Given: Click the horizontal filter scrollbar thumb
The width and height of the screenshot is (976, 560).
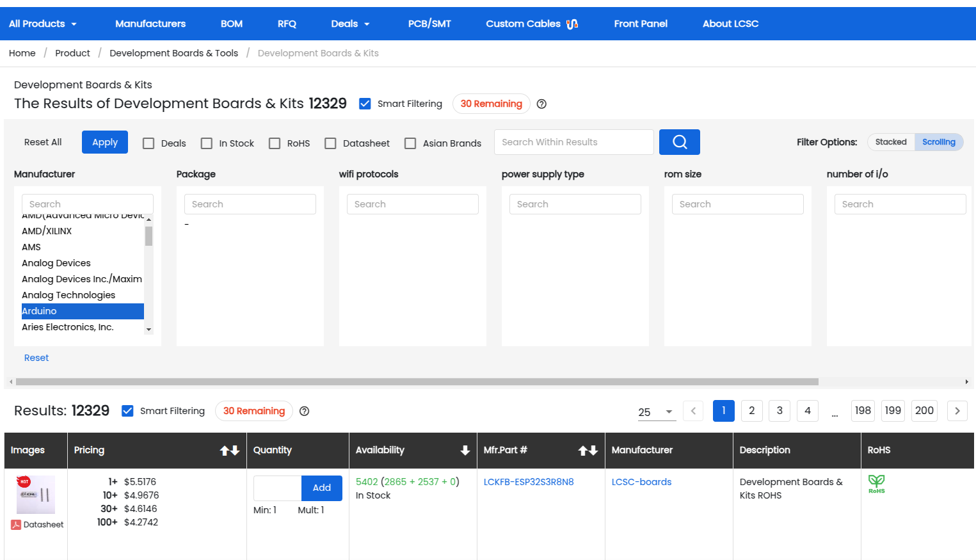Looking at the screenshot, I should pyautogui.click(x=417, y=382).
